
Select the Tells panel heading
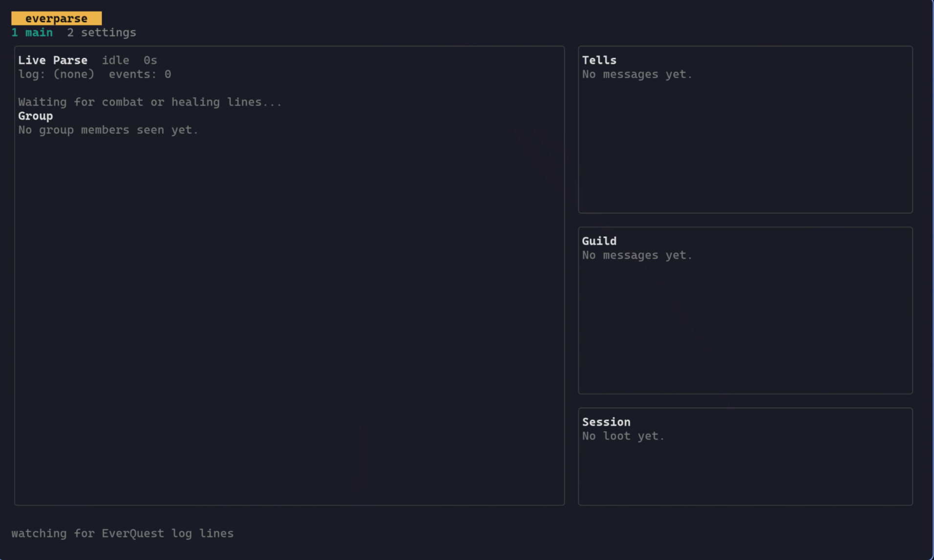click(x=599, y=60)
